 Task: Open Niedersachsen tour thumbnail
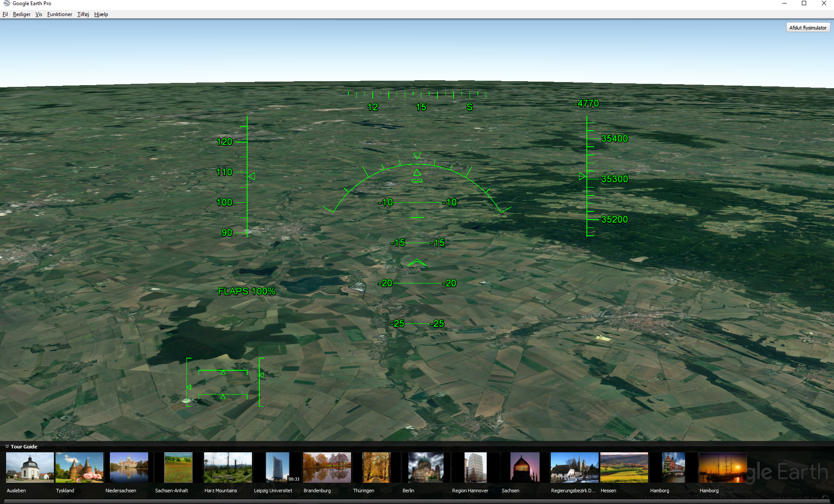point(129,468)
